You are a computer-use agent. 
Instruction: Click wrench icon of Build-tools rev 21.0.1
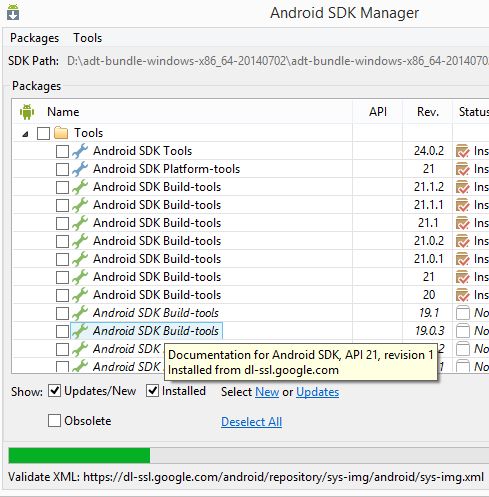coord(80,259)
